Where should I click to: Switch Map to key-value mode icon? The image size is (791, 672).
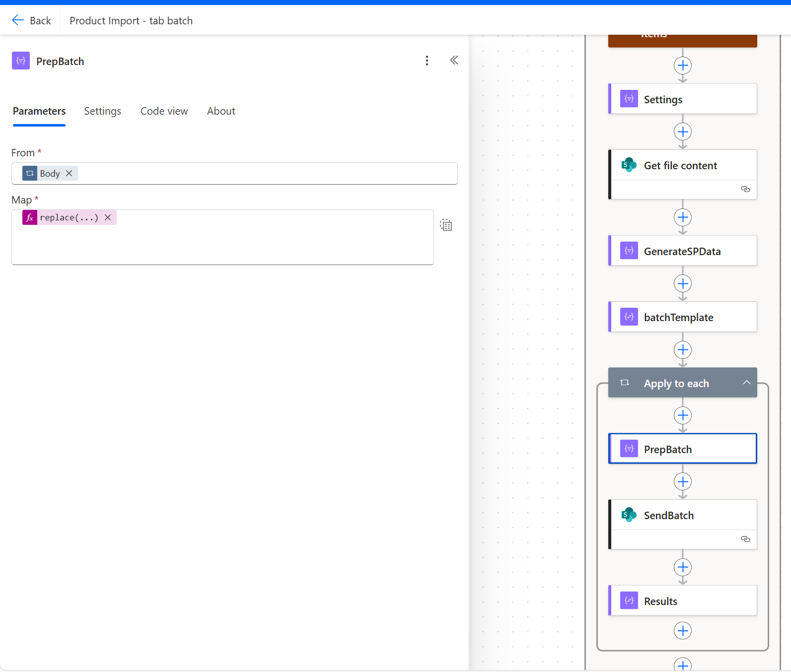(445, 225)
